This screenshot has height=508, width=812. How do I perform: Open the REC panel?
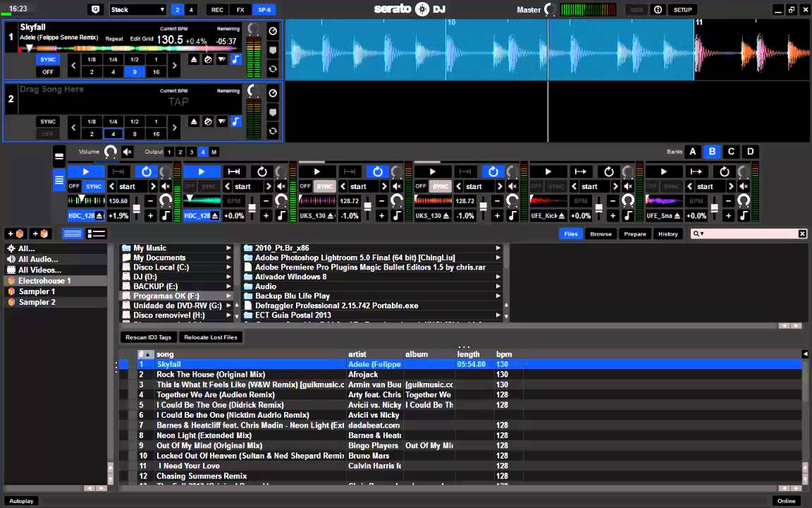[218, 9]
